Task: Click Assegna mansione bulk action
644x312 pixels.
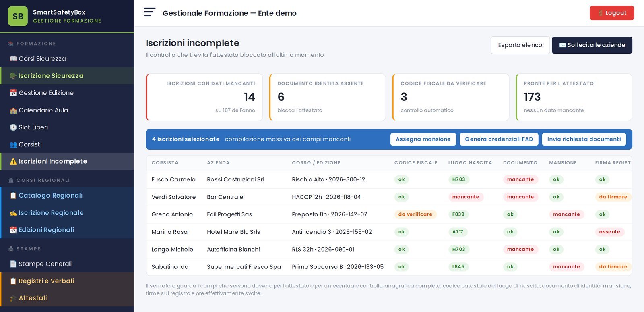Action: [423, 139]
